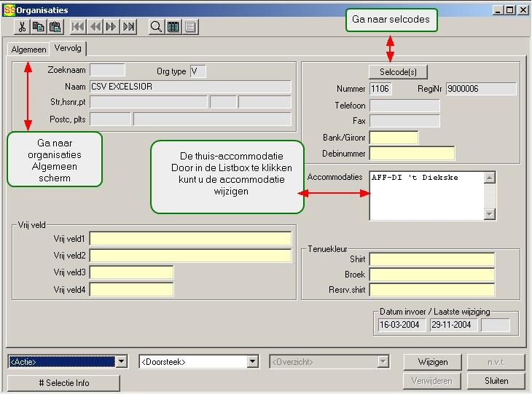This screenshot has width=532, height=394.
Task: Click the Wijzigen button
Action: click(433, 362)
